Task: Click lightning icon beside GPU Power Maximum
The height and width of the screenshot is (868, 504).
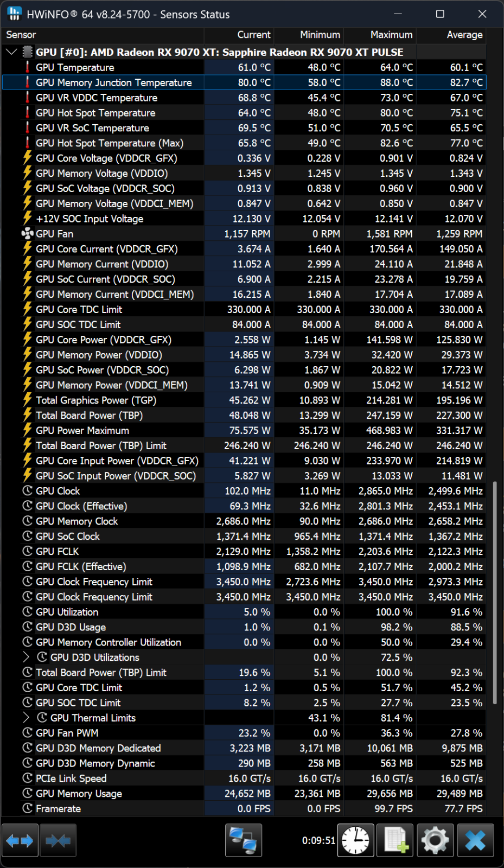Action: [27, 430]
